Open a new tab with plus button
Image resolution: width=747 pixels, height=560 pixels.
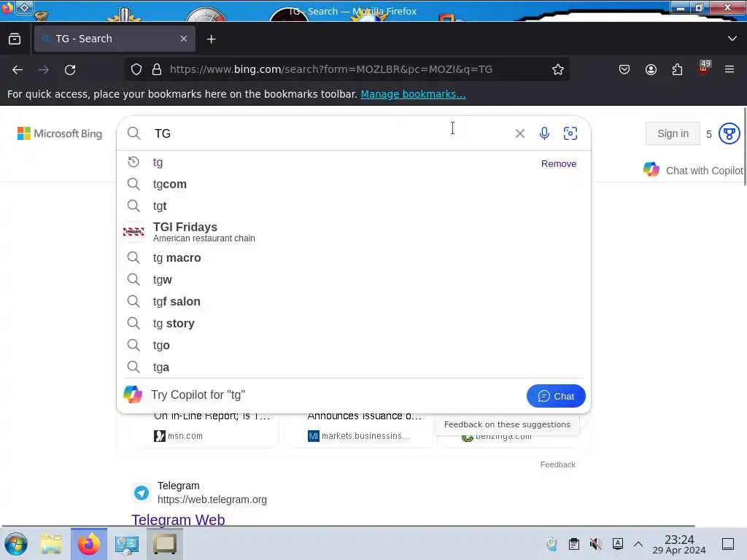pos(211,39)
